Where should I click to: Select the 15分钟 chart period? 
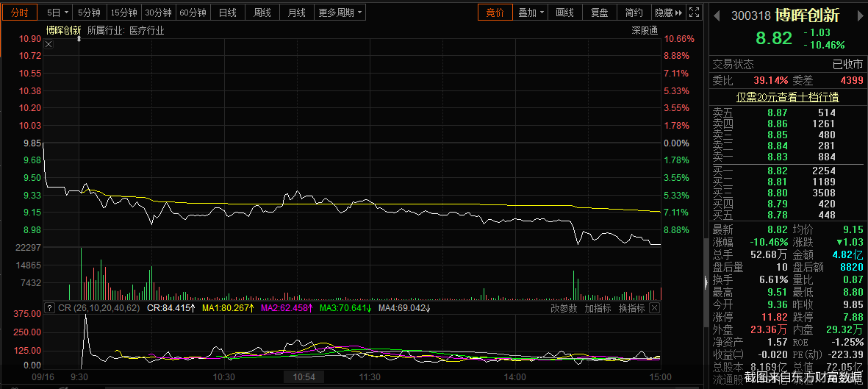click(x=124, y=13)
